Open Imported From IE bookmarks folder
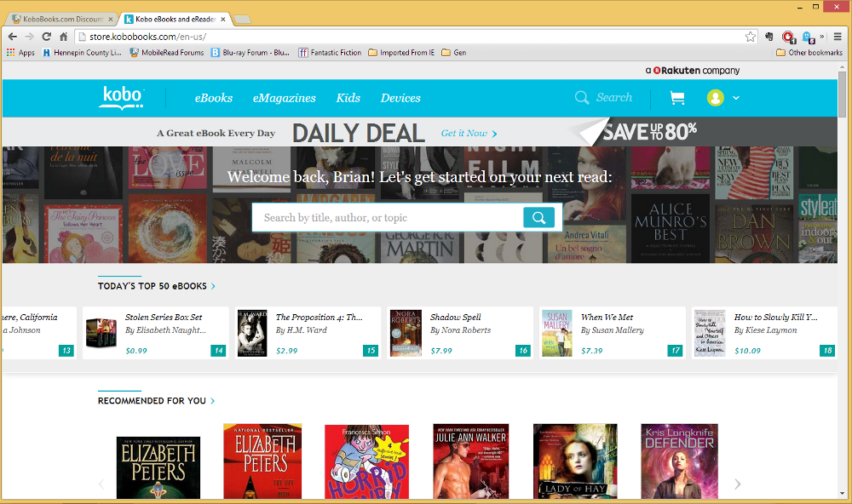Viewport: 852px width, 504px height. [x=401, y=53]
